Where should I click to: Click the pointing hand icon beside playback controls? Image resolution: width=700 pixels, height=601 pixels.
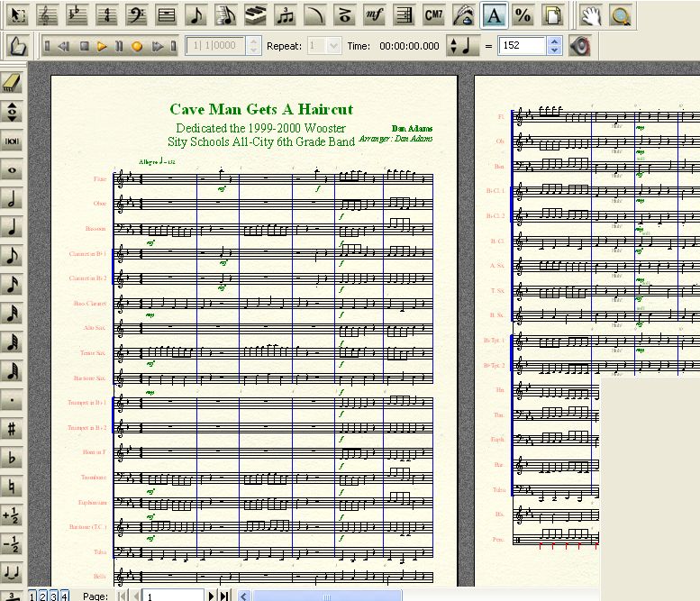(17, 46)
